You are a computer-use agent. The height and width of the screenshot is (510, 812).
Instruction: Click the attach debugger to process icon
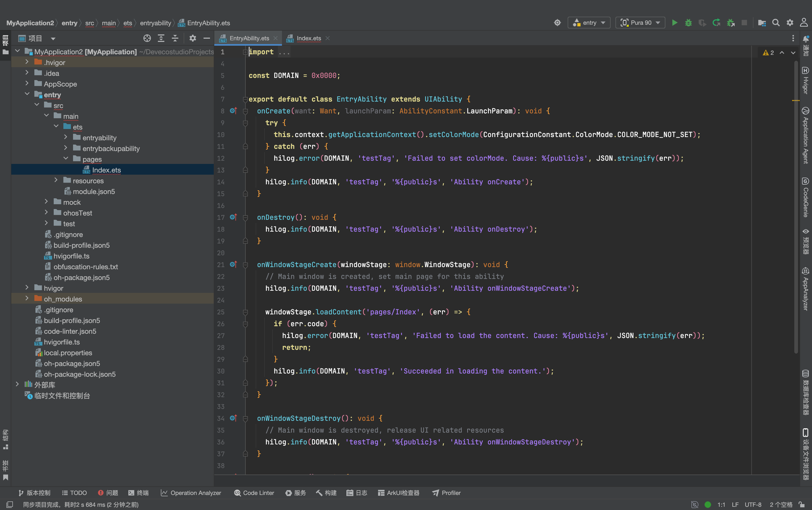(730, 23)
